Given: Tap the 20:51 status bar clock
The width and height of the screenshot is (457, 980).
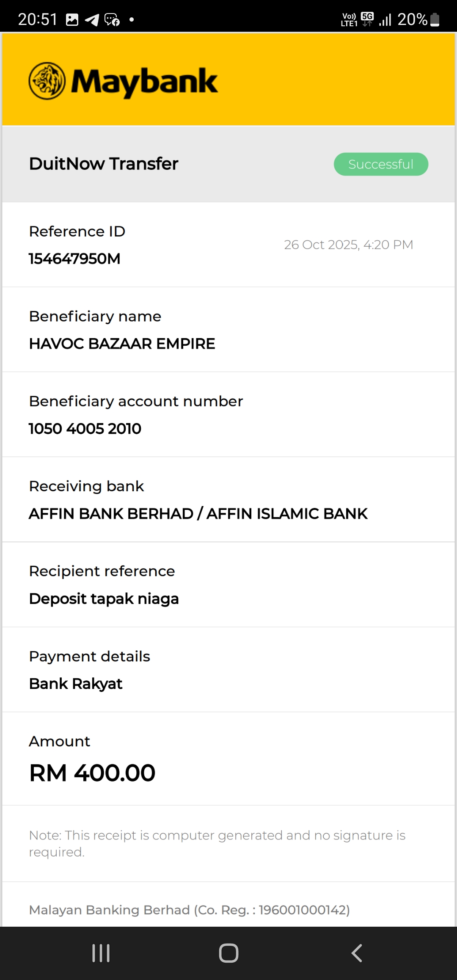Looking at the screenshot, I should click(x=37, y=19).
